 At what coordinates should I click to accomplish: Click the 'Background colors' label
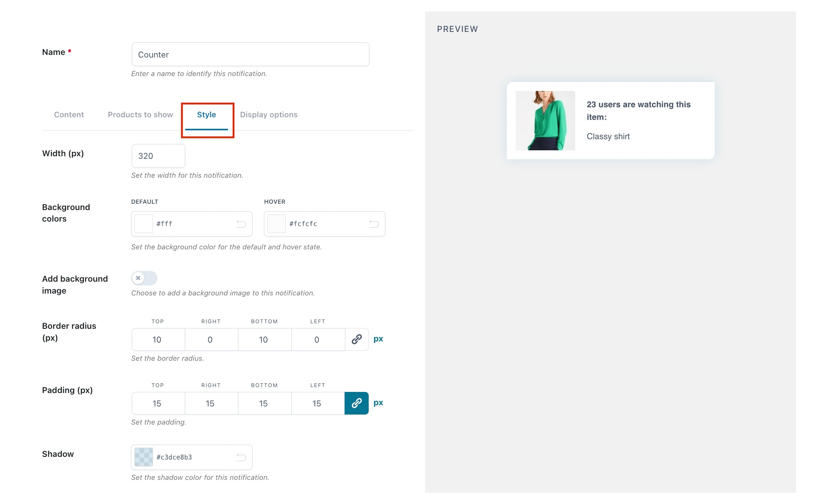coord(66,213)
